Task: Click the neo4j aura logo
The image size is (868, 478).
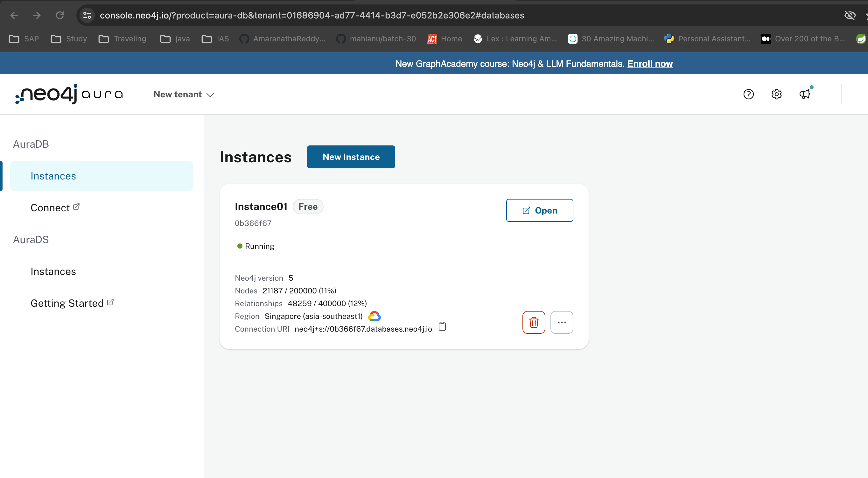Action: point(69,94)
